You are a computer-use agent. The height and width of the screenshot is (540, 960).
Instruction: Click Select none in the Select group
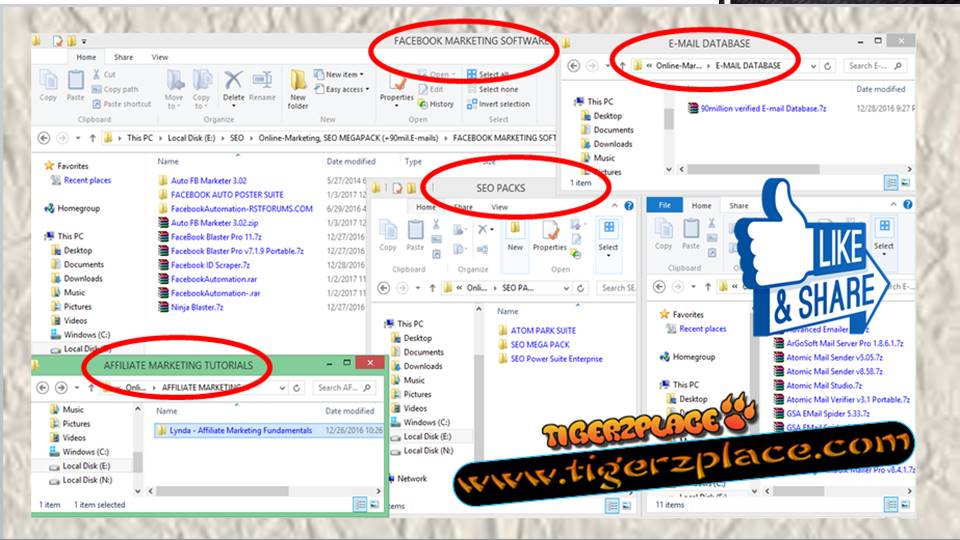coord(492,89)
